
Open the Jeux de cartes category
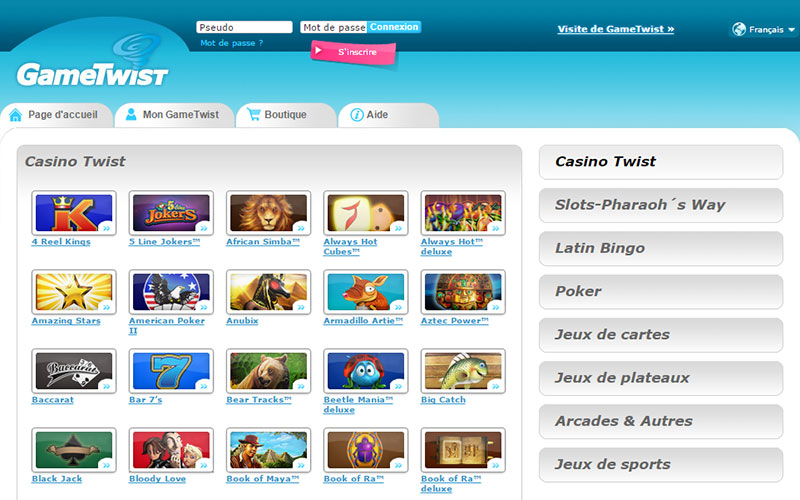coord(661,335)
